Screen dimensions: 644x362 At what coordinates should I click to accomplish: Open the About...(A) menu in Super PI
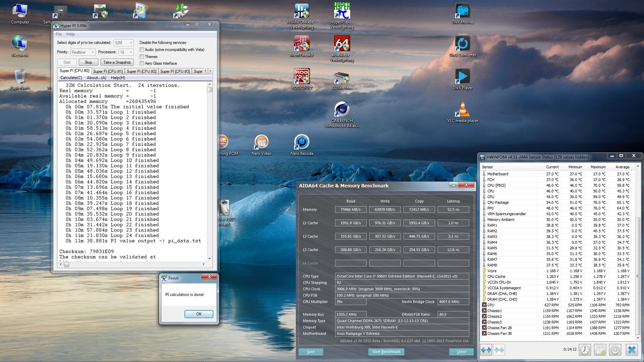pyautogui.click(x=97, y=78)
